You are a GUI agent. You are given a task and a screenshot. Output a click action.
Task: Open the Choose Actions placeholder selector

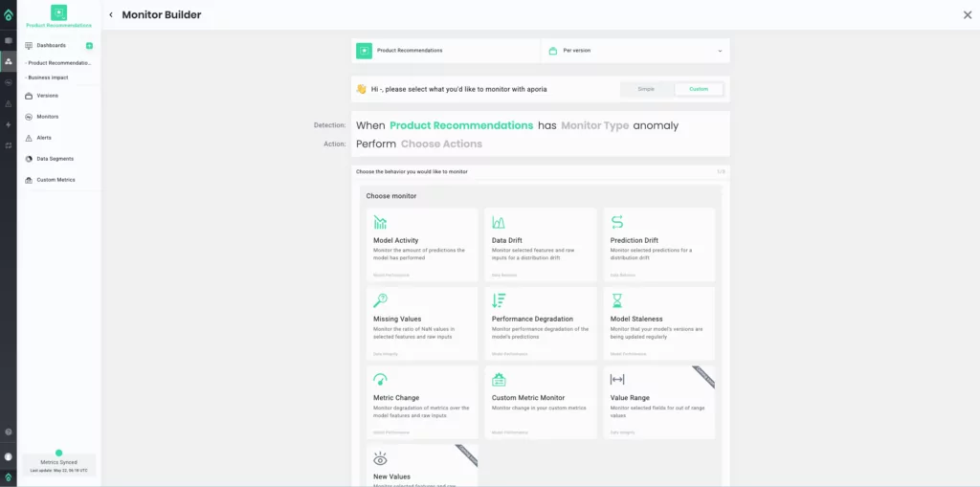point(441,144)
